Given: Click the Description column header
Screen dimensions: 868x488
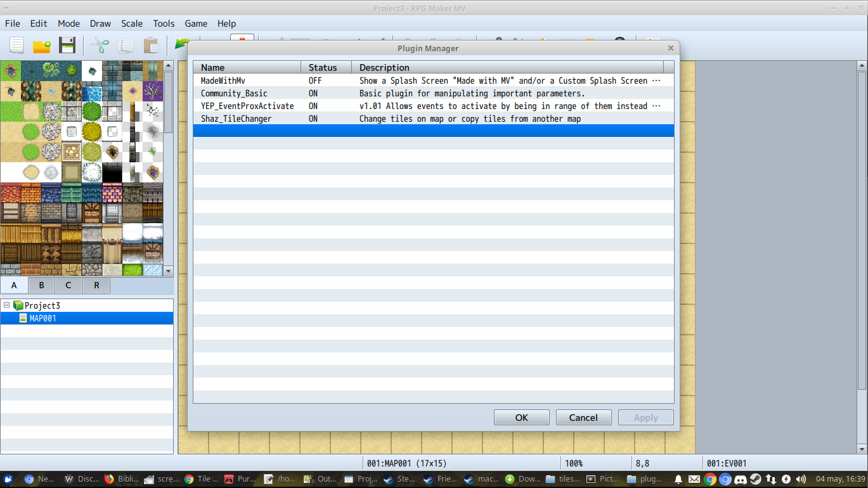Looking at the screenshot, I should (508, 67).
